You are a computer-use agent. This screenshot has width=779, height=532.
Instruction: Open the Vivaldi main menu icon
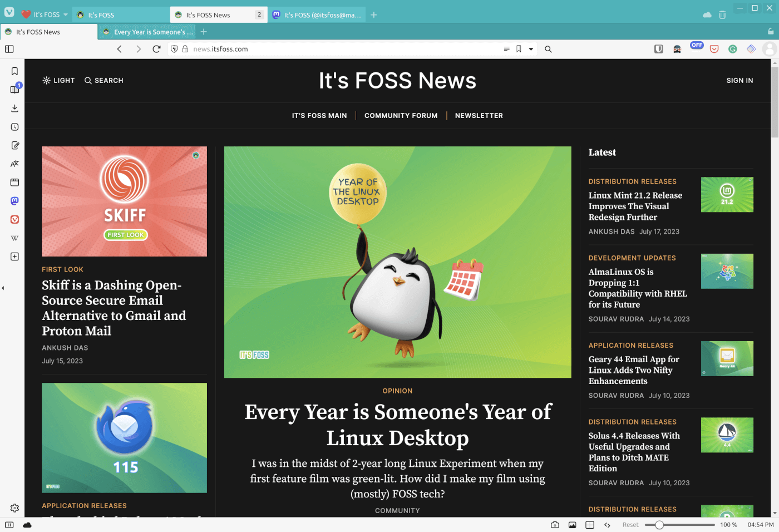point(9,12)
